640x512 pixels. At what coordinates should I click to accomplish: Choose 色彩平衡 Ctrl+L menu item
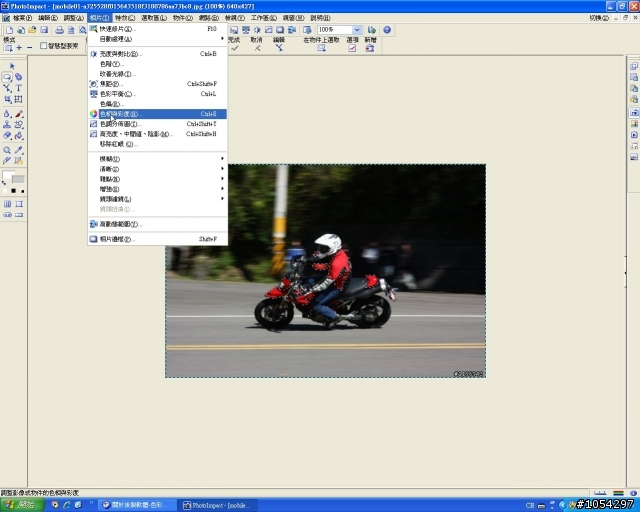click(158, 94)
